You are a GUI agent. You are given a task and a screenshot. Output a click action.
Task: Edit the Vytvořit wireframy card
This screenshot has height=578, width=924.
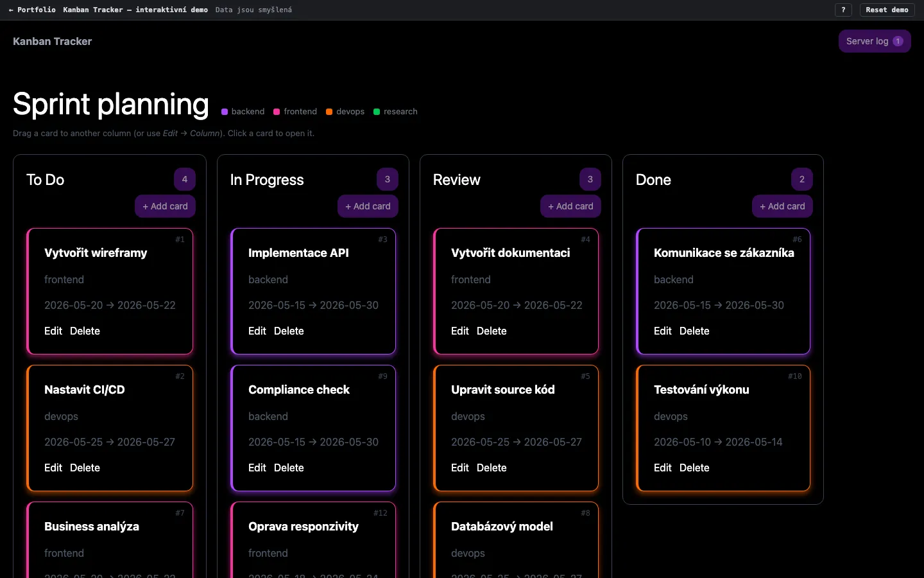tap(53, 331)
